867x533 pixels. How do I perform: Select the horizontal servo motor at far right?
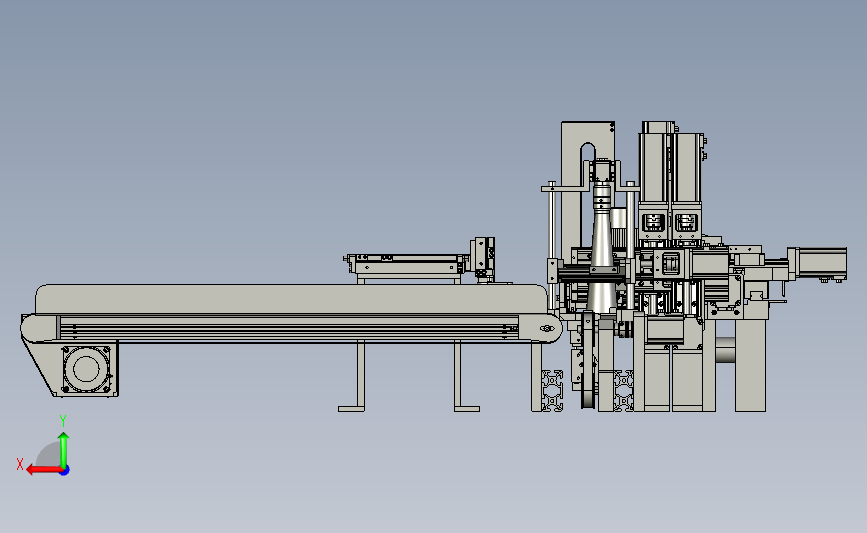pyautogui.click(x=817, y=263)
